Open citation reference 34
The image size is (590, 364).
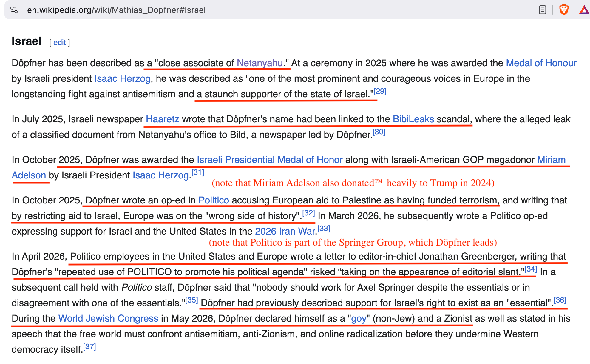point(531,269)
